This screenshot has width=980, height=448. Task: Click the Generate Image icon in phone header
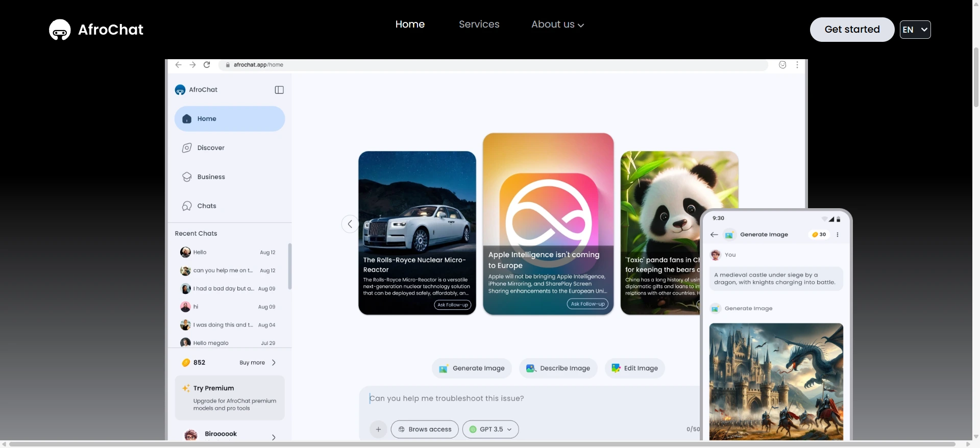pyautogui.click(x=729, y=235)
